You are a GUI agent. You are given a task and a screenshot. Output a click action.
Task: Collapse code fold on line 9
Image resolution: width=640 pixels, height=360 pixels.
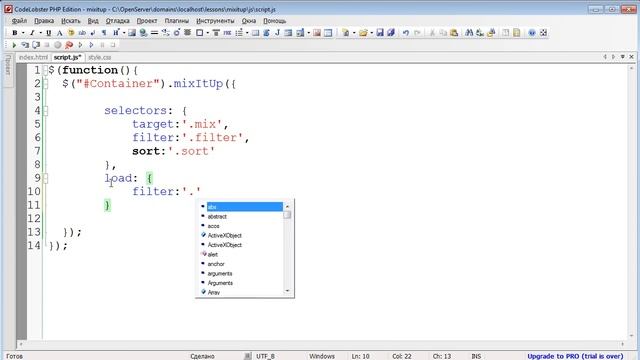click(45, 178)
